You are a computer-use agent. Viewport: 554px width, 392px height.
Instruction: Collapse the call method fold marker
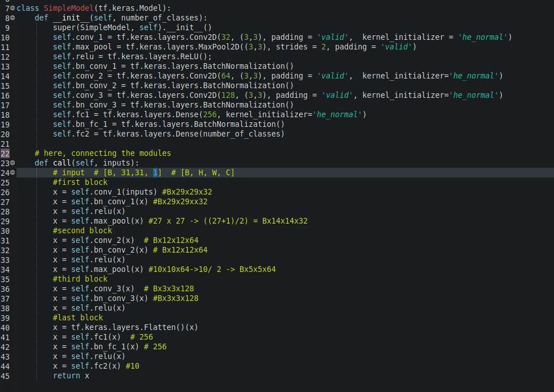pos(13,163)
